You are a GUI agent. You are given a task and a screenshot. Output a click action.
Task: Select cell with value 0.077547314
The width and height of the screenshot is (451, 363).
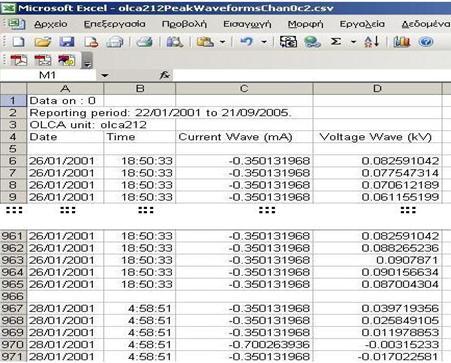pyautogui.click(x=377, y=173)
